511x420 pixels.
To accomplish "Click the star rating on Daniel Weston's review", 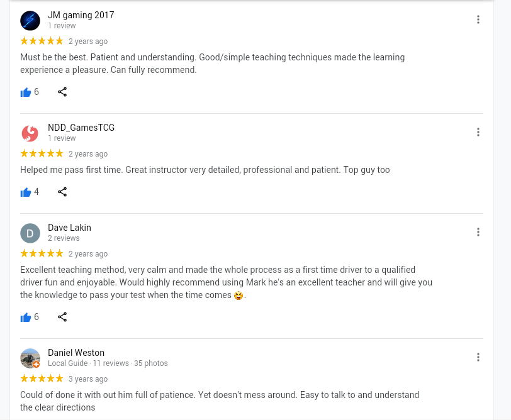I will click(42, 379).
